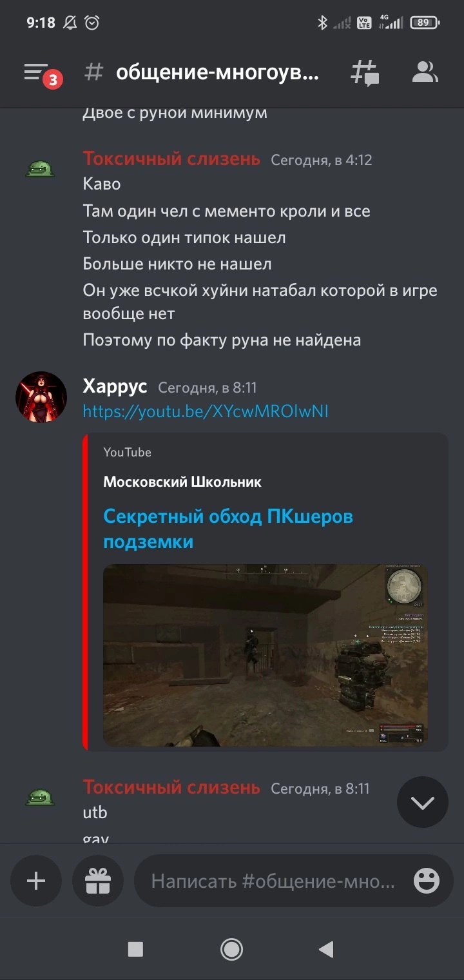
Task: Open the gift Nitro icon
Action: (x=98, y=881)
